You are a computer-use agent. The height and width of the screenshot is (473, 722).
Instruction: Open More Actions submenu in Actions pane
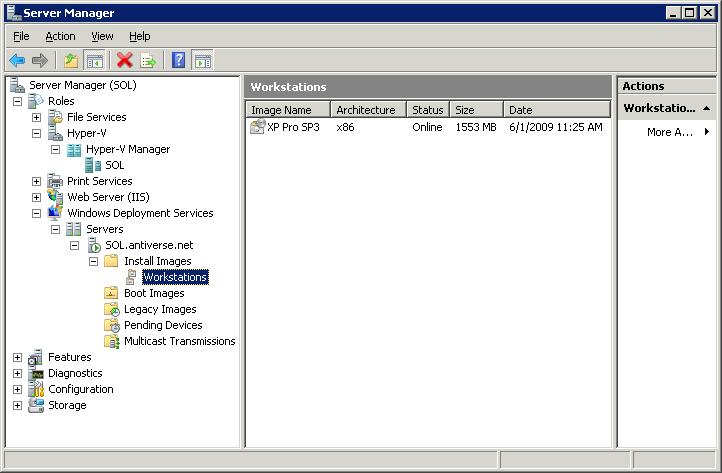[x=677, y=132]
